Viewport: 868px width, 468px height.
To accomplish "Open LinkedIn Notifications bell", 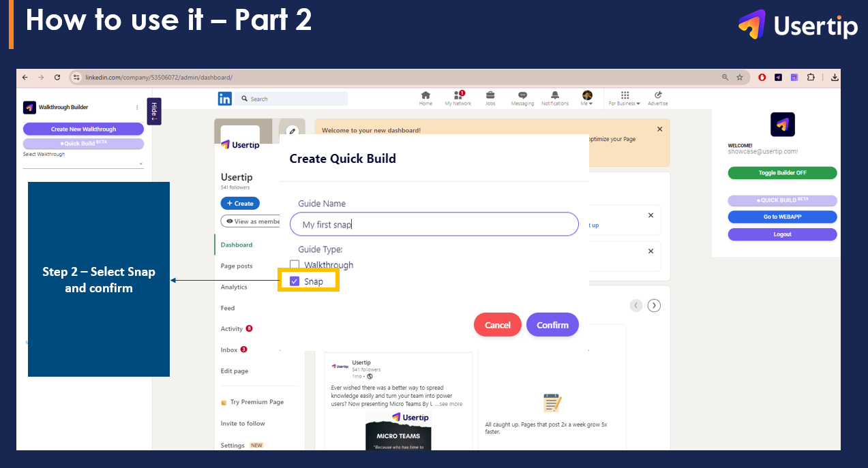I will point(555,99).
